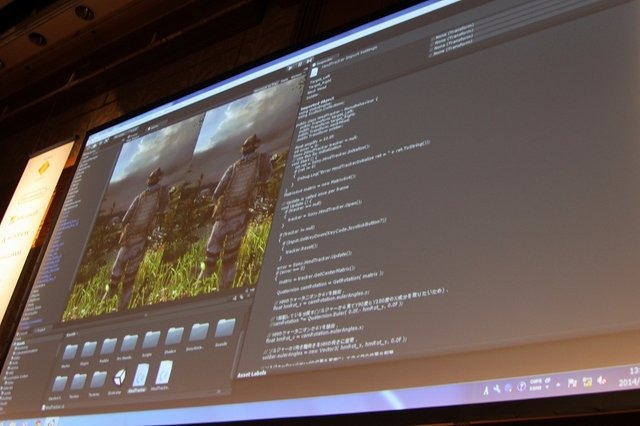Open the Inspector tab
This screenshot has height=426, width=640.
pos(327,59)
